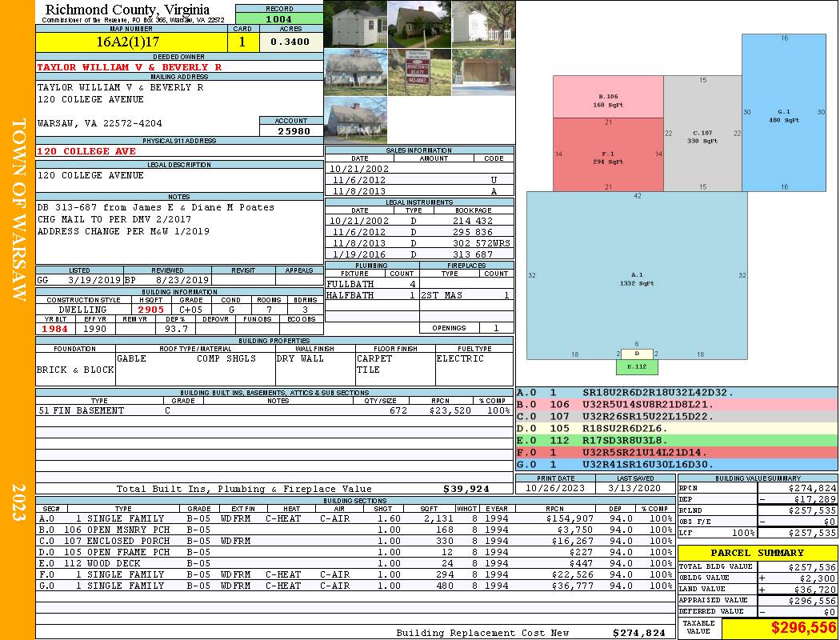Click the red F.1 294 SqFt section
The image size is (840, 640).
click(608, 154)
